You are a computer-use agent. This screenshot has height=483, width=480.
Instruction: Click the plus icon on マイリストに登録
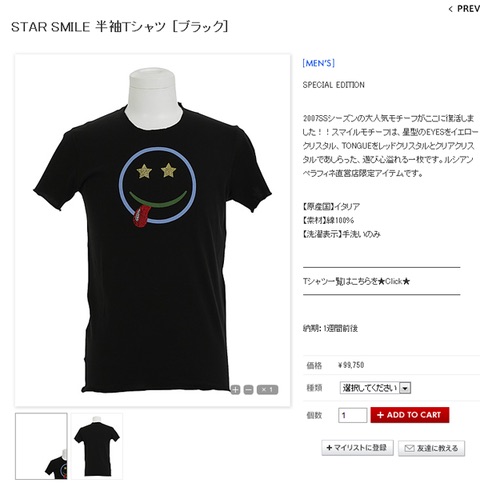click(x=329, y=448)
